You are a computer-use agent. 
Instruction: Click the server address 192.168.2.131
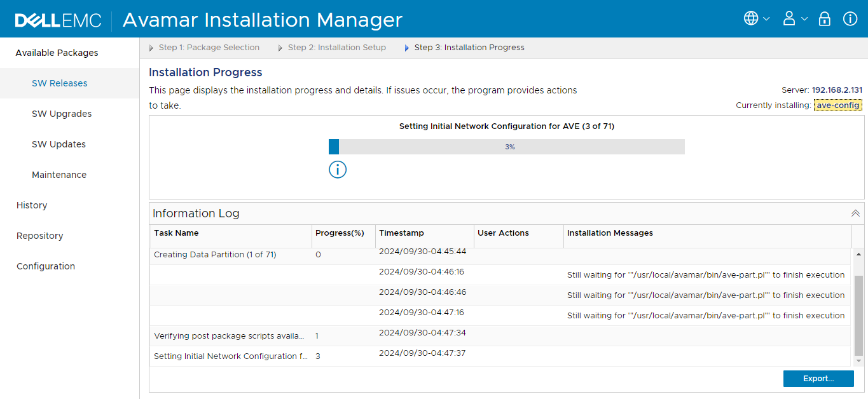837,90
